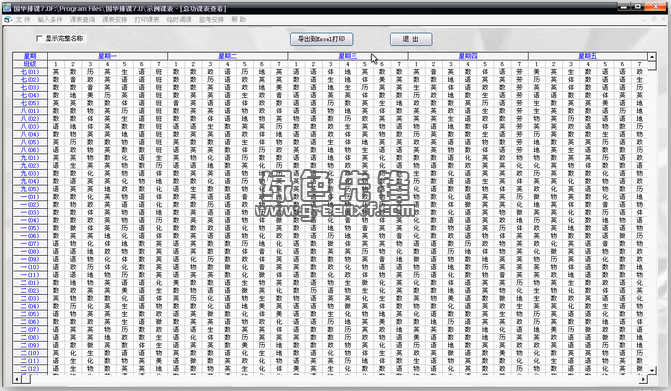This screenshot has width=671, height=391.
Task: Select the 星期二 column header
Action: (228, 56)
